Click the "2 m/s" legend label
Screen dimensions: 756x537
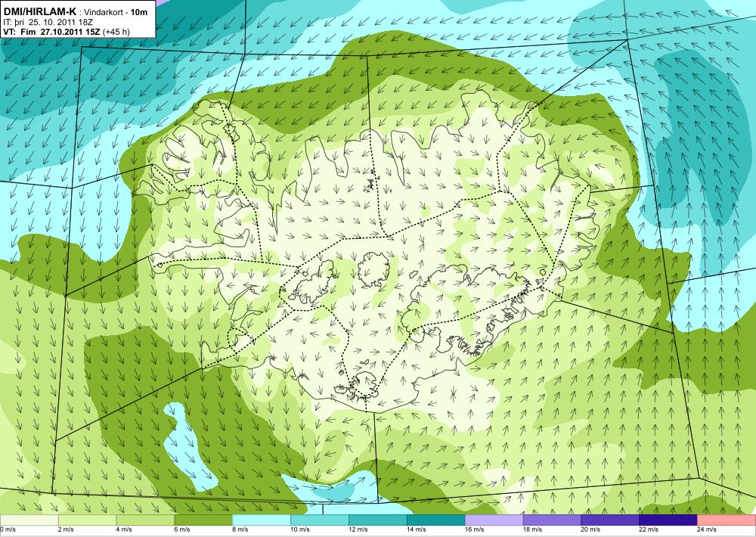coord(66,529)
